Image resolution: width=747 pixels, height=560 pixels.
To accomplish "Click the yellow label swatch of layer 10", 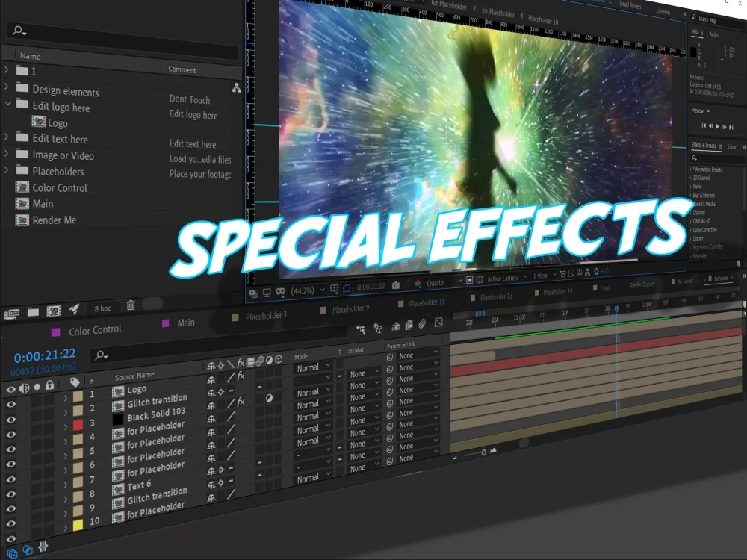I will [78, 525].
